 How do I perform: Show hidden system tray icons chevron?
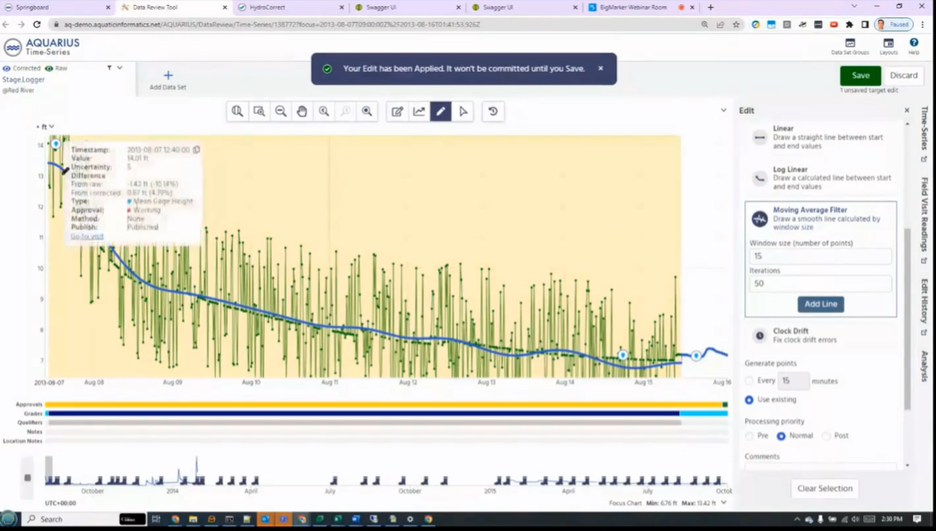pos(797,519)
